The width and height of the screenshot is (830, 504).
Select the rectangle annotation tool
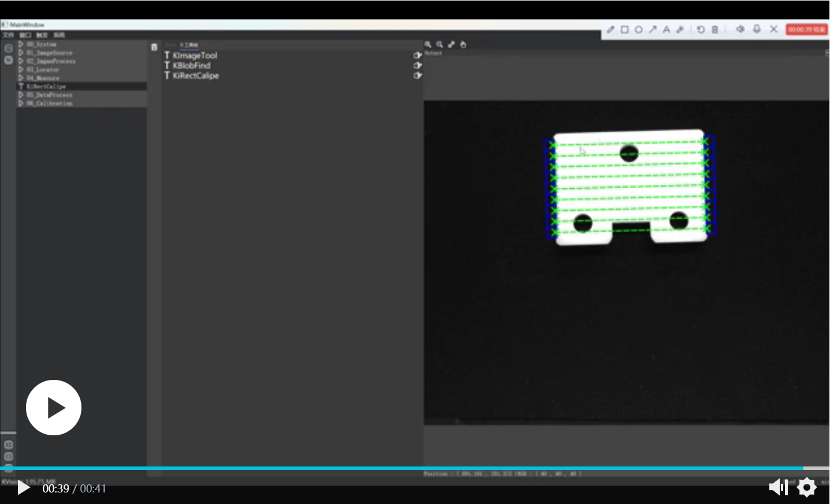click(x=624, y=29)
